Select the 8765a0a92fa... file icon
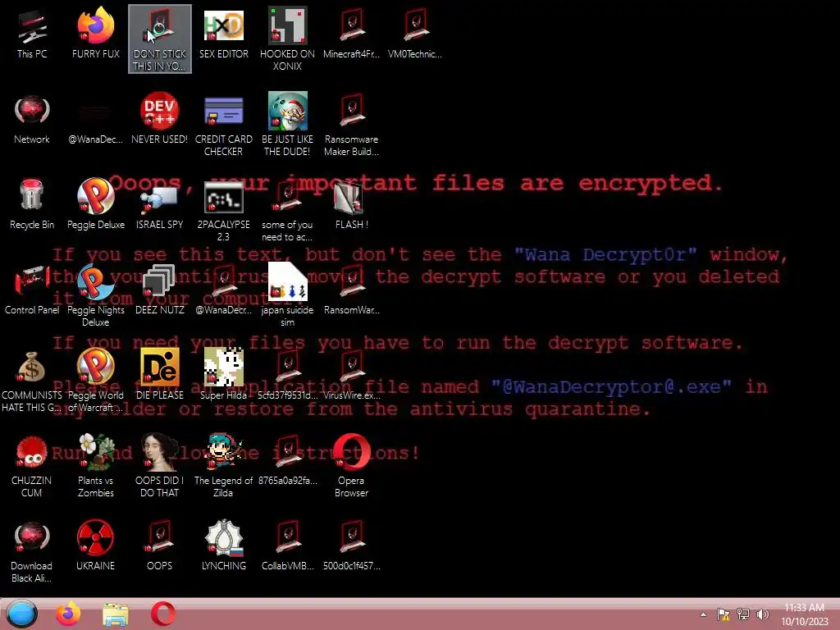Screen dimensions: 840x630 point(287,461)
